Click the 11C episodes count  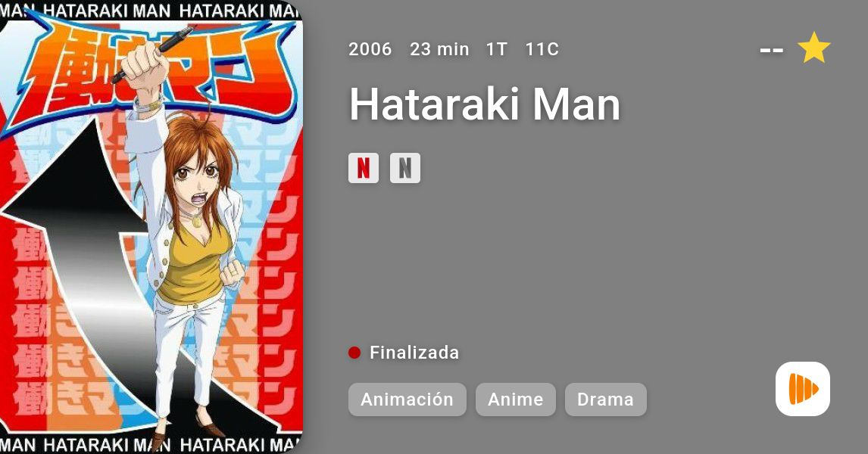coord(542,49)
